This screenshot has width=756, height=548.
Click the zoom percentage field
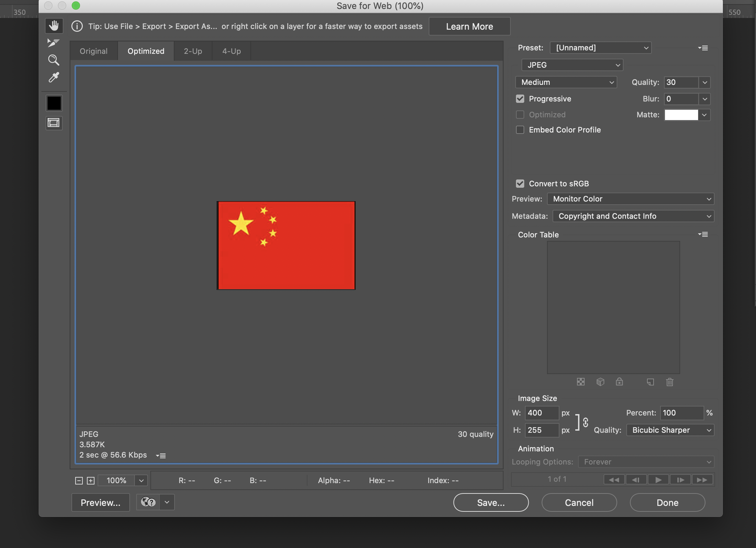pyautogui.click(x=116, y=481)
